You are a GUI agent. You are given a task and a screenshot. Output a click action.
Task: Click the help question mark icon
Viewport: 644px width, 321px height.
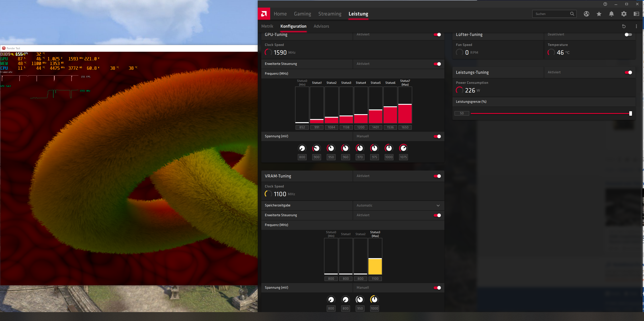(x=605, y=4)
